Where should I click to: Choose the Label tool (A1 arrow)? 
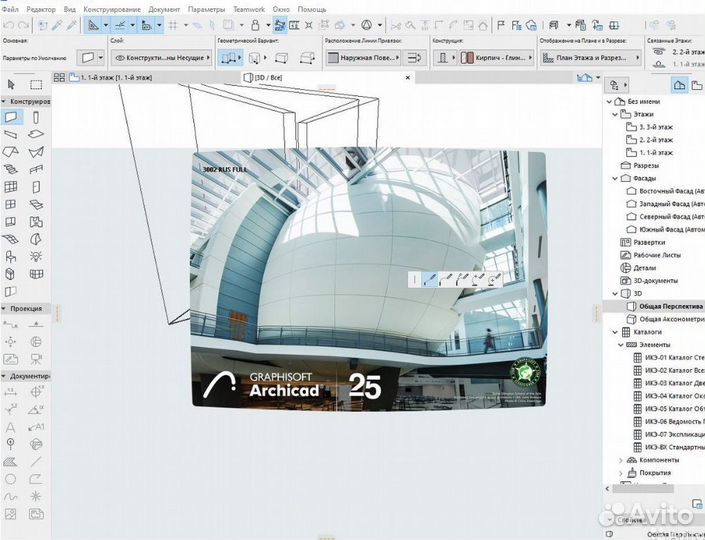pyautogui.click(x=36, y=427)
